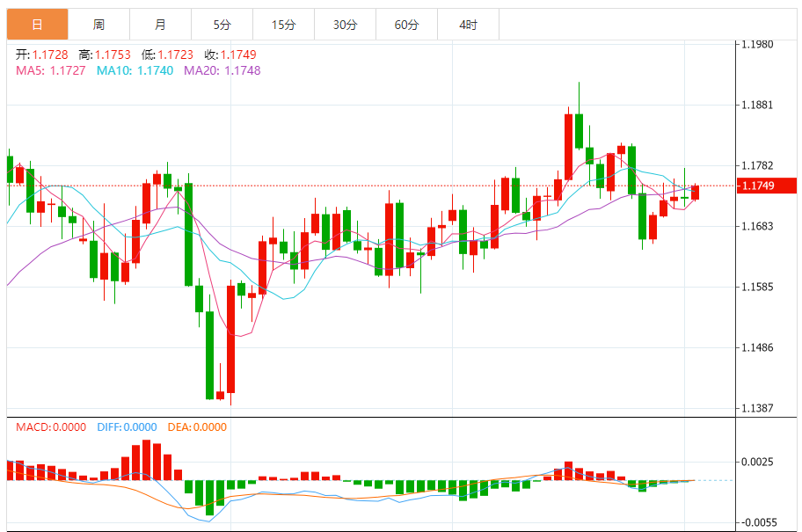Click the 1.1585 price axis label

tap(757, 287)
